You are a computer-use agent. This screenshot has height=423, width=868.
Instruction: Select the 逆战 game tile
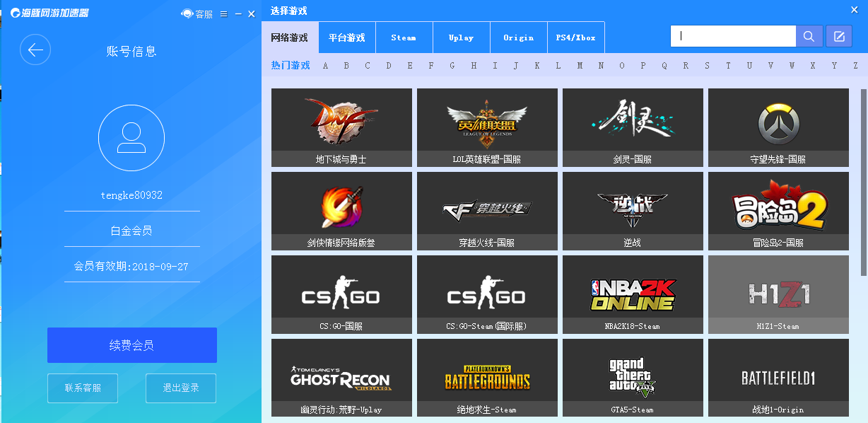[x=633, y=211]
